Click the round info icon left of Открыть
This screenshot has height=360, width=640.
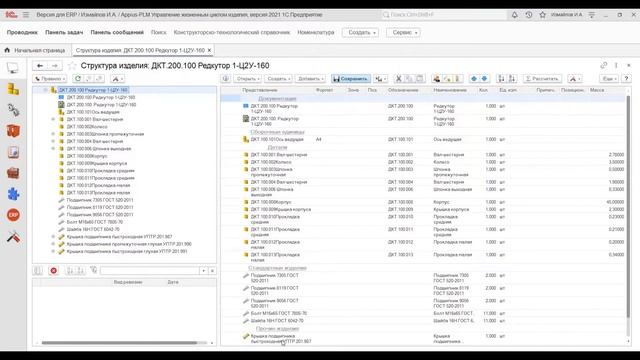point(226,79)
